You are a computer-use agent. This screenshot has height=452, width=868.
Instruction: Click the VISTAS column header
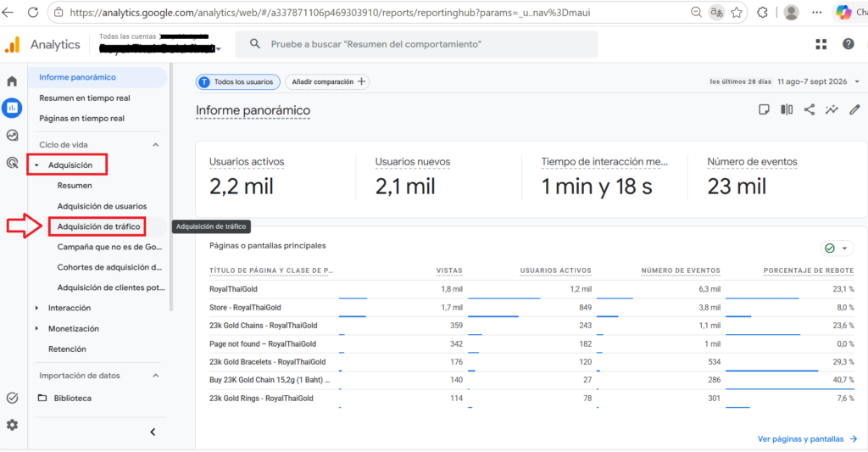coord(449,271)
